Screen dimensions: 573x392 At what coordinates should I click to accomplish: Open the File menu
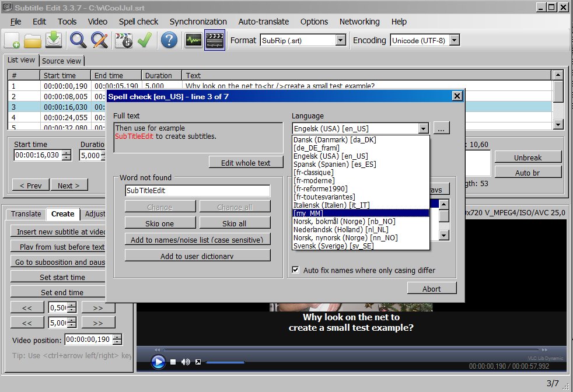[15, 22]
